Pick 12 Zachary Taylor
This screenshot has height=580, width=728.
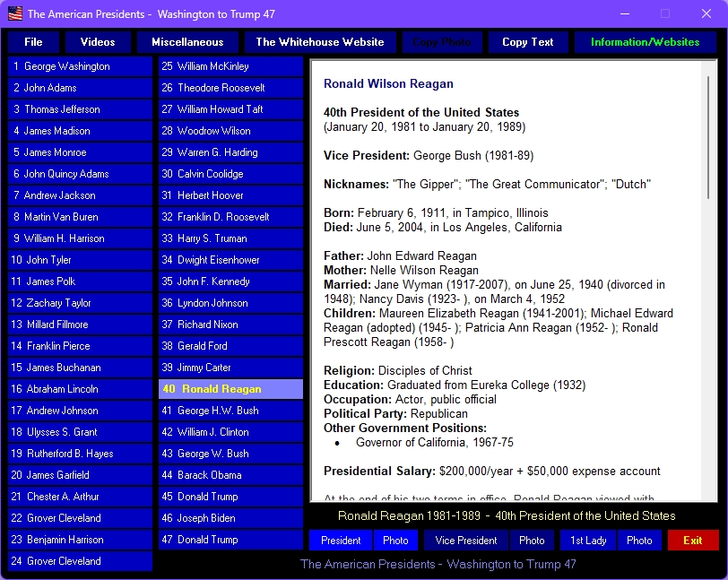80,303
